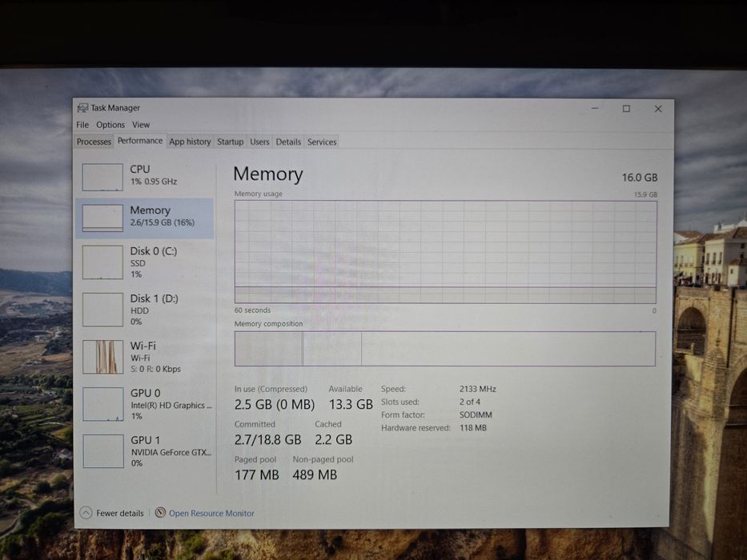The height and width of the screenshot is (560, 747).
Task: Click the 'CPU' label in sidebar
Action: (x=140, y=170)
